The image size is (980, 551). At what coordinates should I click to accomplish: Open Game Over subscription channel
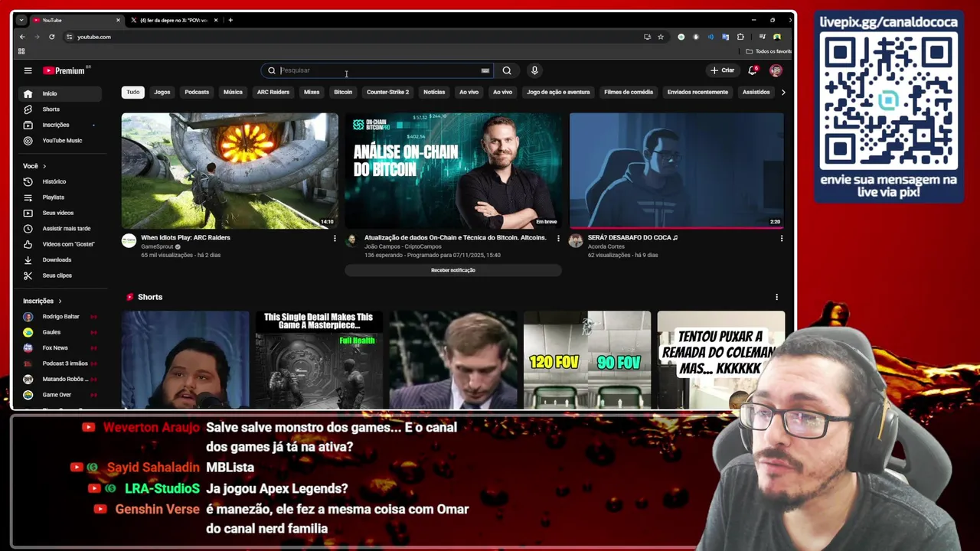coord(60,395)
